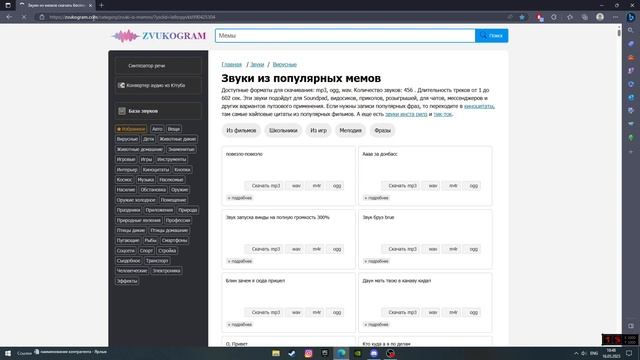Select the Праздники category tag
The width and height of the screenshot is (640, 360).
[x=128, y=210]
